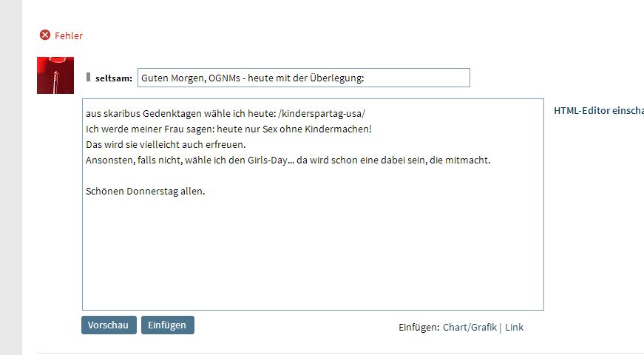644x355 pixels.
Task: Enable the HTML-Editor link
Action: pos(599,110)
